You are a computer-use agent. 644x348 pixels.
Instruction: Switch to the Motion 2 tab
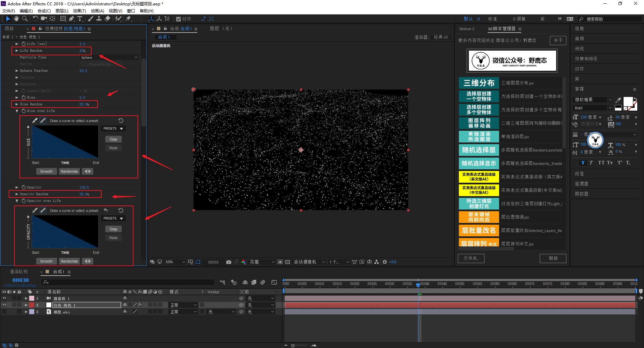(467, 29)
